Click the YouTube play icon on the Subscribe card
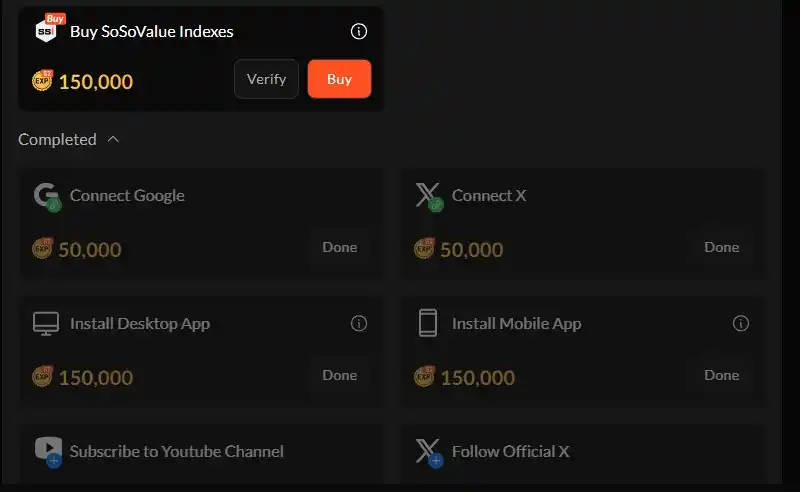800x492 pixels. click(x=48, y=451)
